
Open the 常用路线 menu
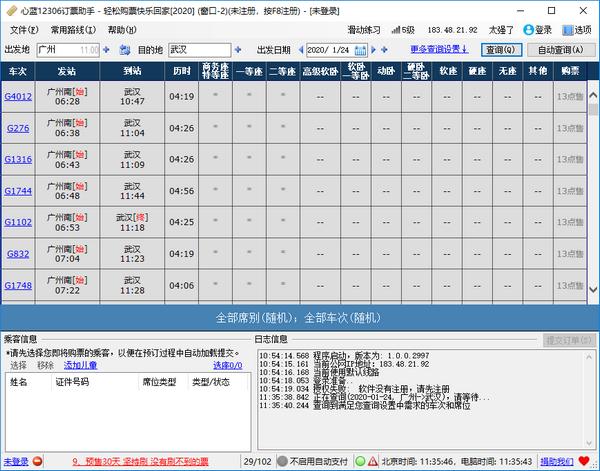pos(72,30)
